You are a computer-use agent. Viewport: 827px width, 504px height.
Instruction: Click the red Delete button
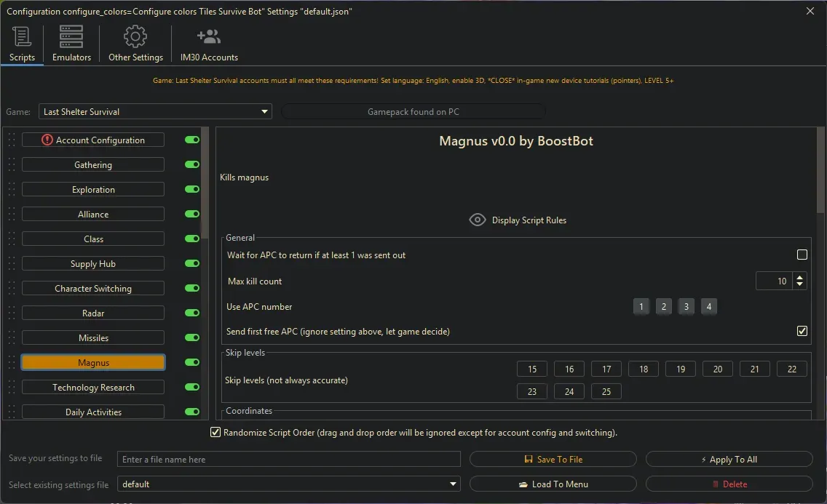pyautogui.click(x=729, y=484)
